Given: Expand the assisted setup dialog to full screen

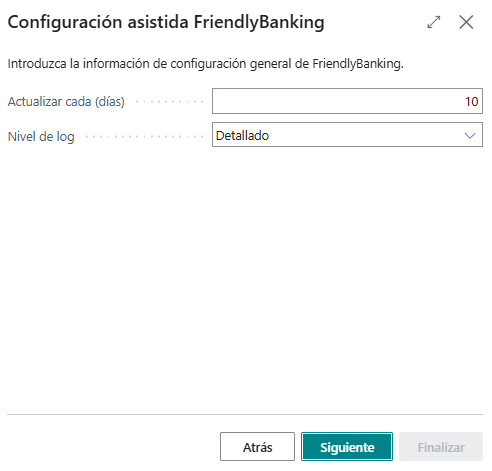Looking at the screenshot, I should click(x=434, y=22).
